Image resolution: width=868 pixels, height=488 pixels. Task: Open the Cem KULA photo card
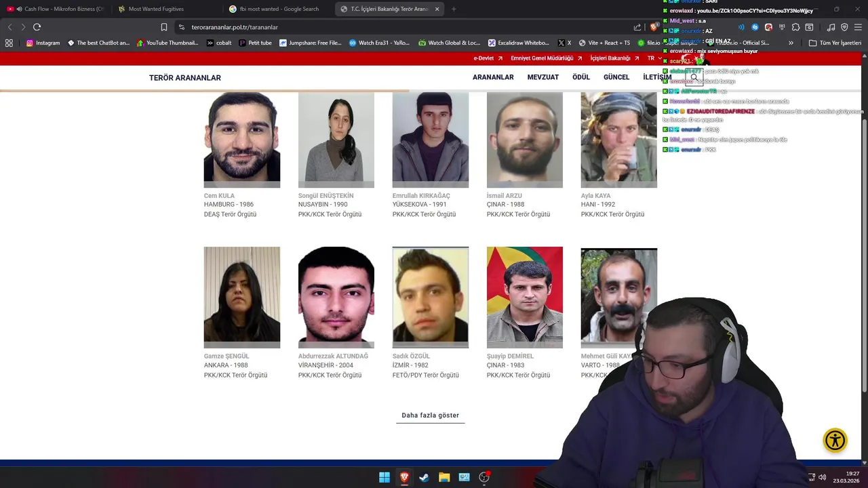pyautogui.click(x=242, y=140)
